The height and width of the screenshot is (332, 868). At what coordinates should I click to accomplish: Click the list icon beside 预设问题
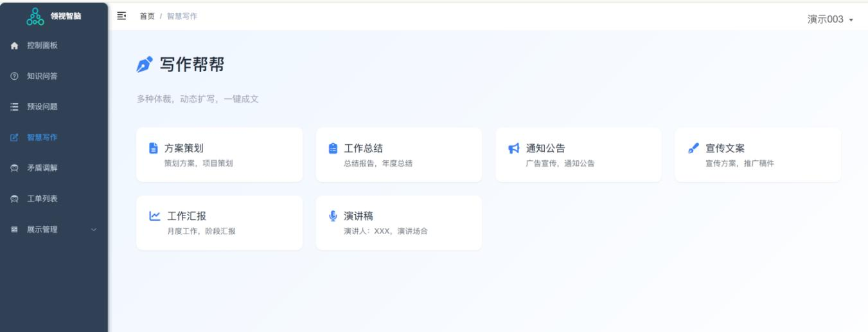15,107
